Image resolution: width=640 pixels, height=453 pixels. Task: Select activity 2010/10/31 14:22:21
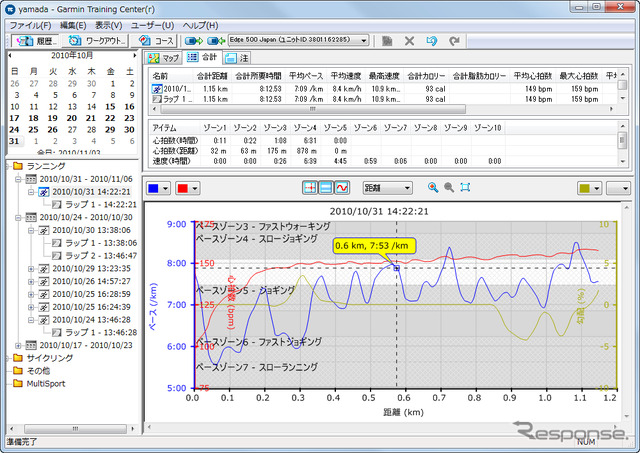(91, 192)
